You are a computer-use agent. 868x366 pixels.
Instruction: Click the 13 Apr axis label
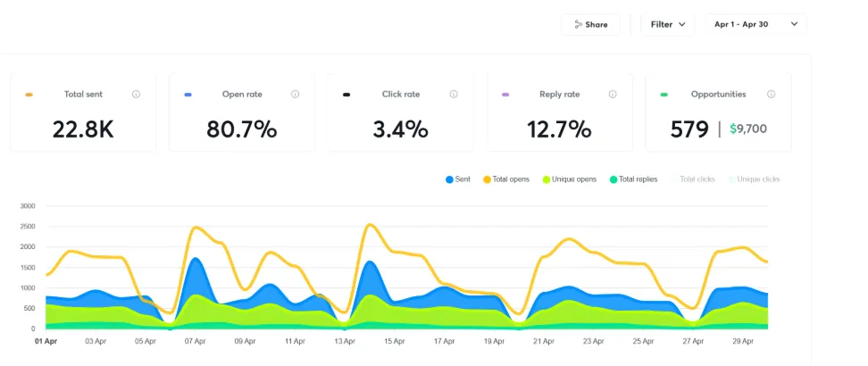coord(345,342)
